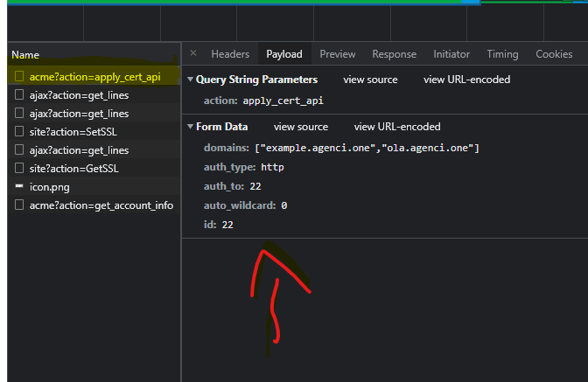Switch to the Timing tab
Image resolution: width=588 pixels, height=382 pixels.
502,54
